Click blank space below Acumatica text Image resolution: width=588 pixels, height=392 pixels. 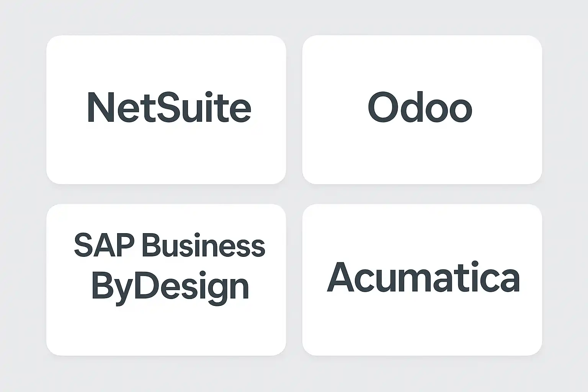[x=422, y=325]
